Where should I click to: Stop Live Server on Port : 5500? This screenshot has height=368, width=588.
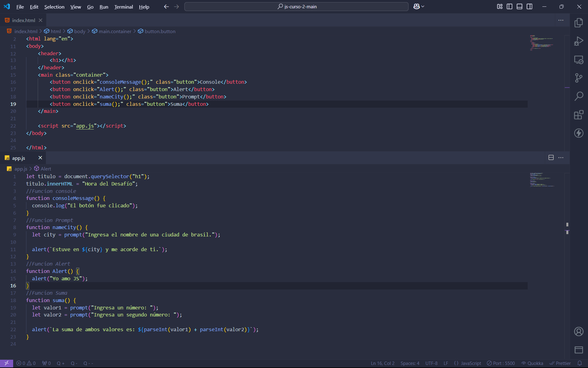click(x=501, y=363)
